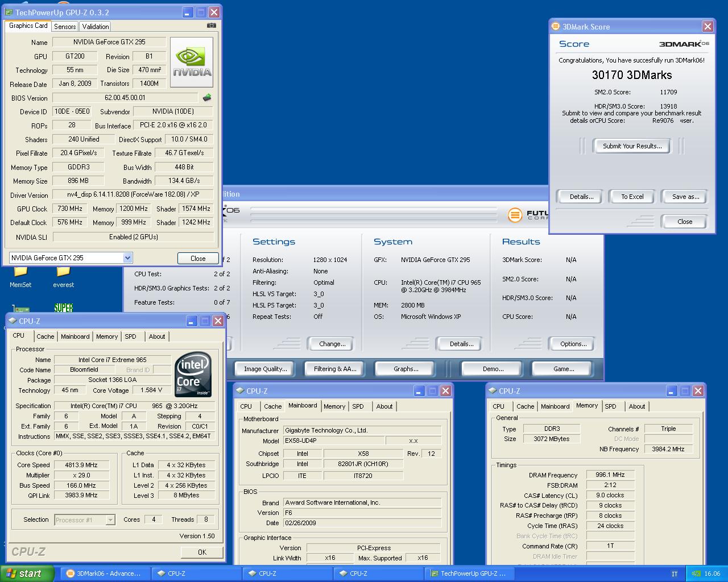Switch to 3DMark06 taskbar button
728x582 pixels.
point(105,573)
